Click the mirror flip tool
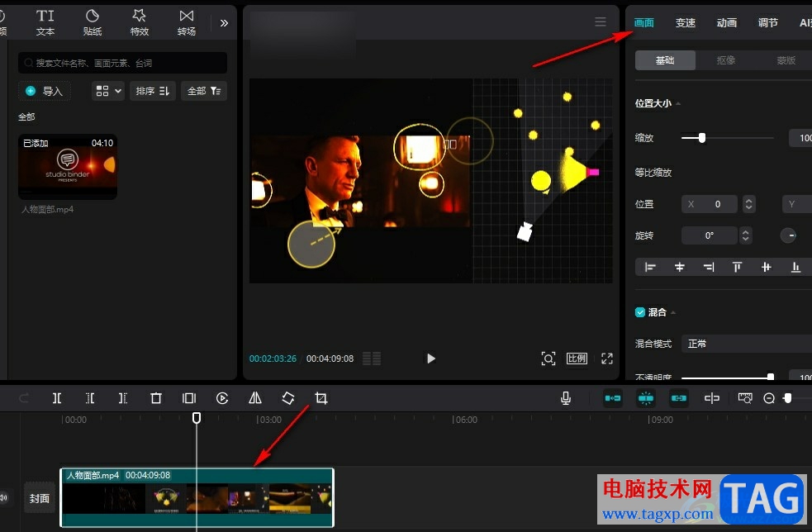Viewport: 812px width, 532px height. click(x=255, y=398)
